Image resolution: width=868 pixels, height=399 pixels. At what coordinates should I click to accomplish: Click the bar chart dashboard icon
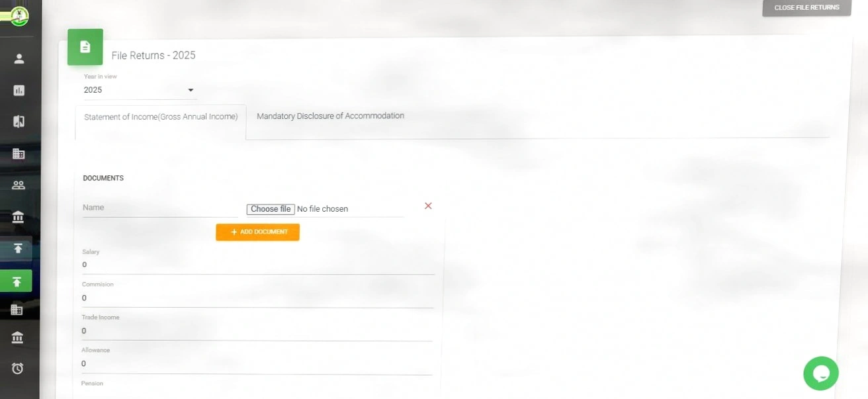[x=19, y=91]
